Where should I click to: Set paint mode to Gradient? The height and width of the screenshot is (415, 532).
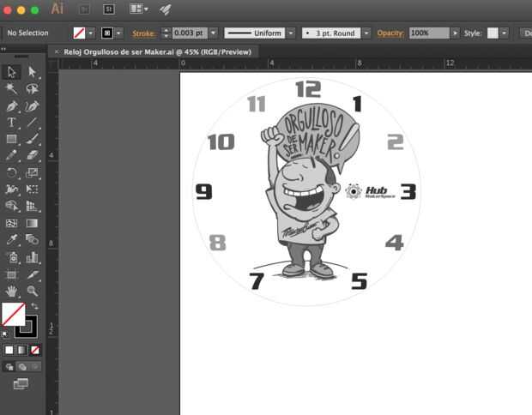click(x=21, y=350)
